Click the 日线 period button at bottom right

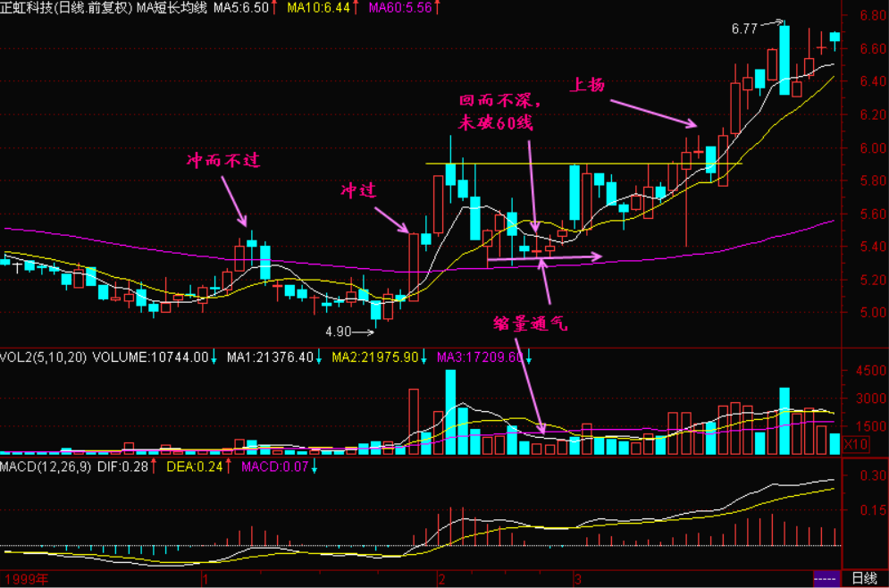[x=864, y=579]
